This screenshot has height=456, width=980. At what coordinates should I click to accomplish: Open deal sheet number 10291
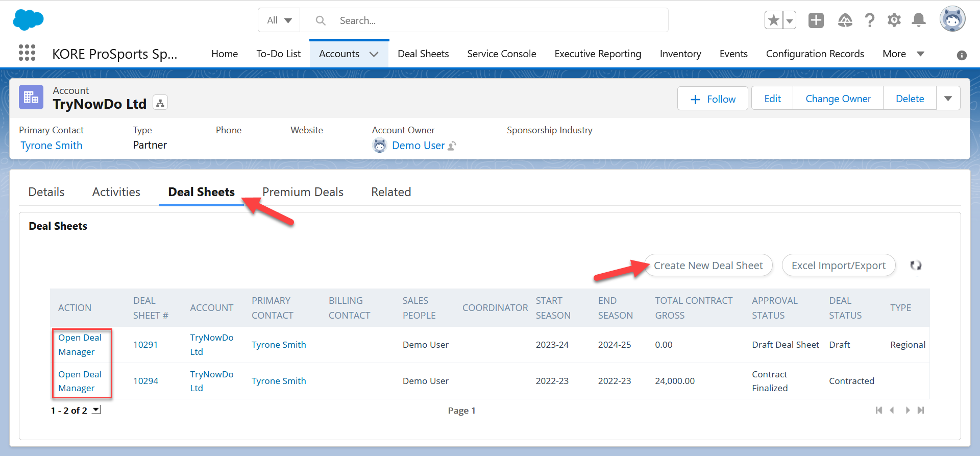[x=145, y=345]
